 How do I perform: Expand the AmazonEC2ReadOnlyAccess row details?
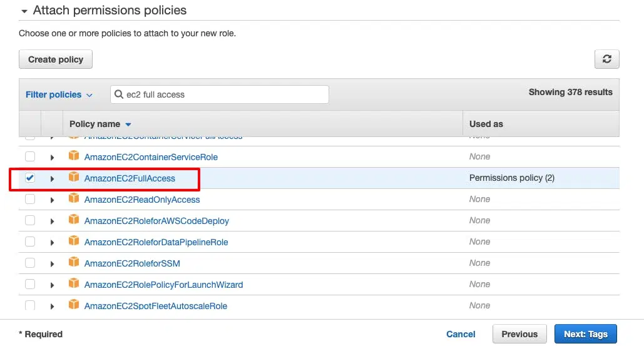click(x=52, y=200)
